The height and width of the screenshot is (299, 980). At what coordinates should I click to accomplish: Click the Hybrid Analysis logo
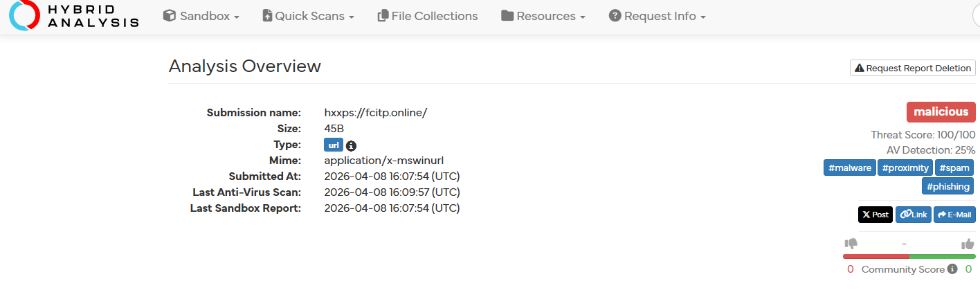pos(74,16)
